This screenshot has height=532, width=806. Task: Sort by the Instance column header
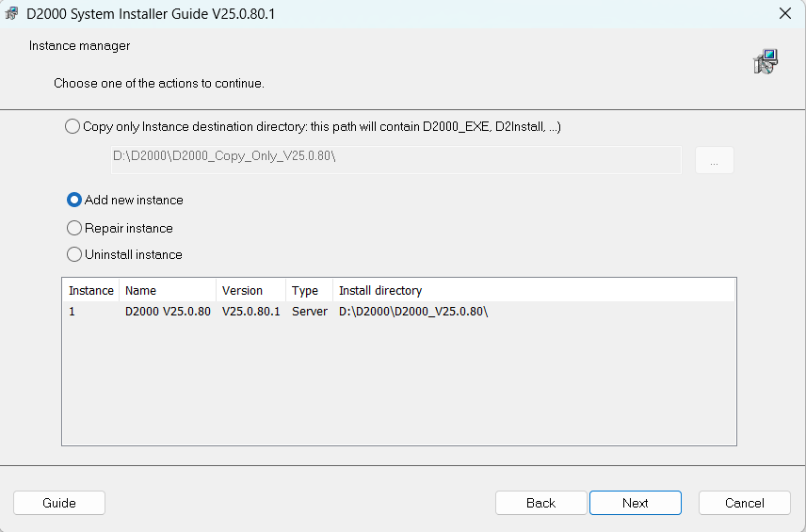tap(90, 290)
